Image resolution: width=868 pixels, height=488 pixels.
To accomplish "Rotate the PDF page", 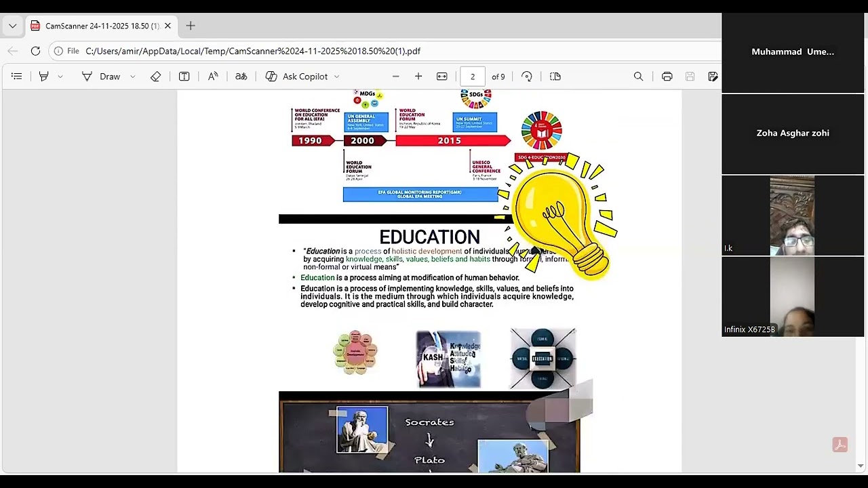I will (527, 77).
